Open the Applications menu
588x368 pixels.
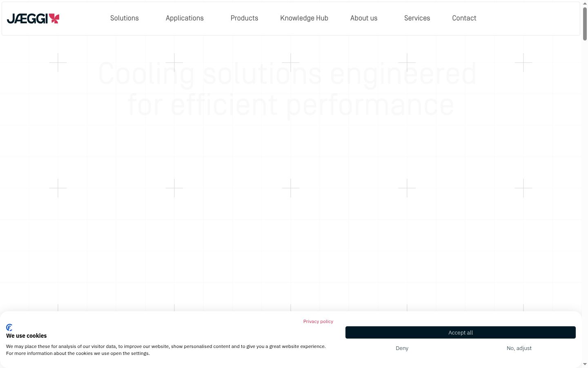(x=185, y=18)
